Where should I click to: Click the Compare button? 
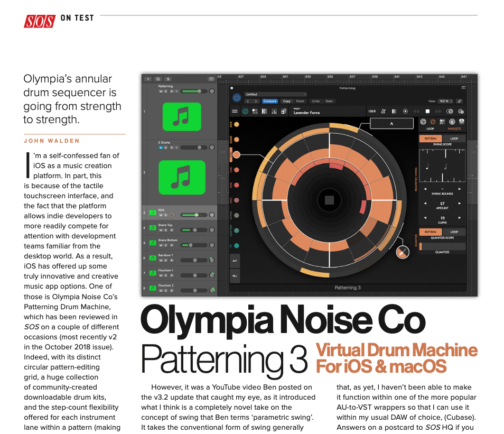pos(270,101)
